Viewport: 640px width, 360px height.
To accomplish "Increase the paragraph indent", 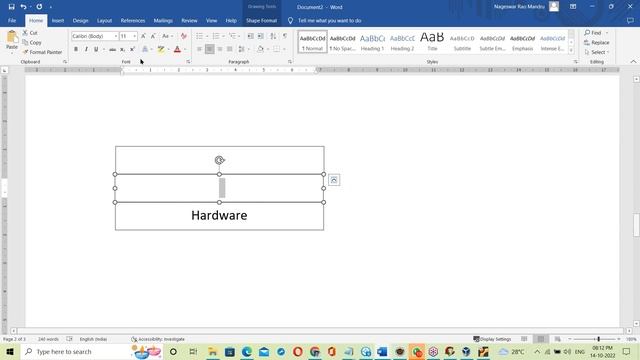I will click(x=260, y=36).
